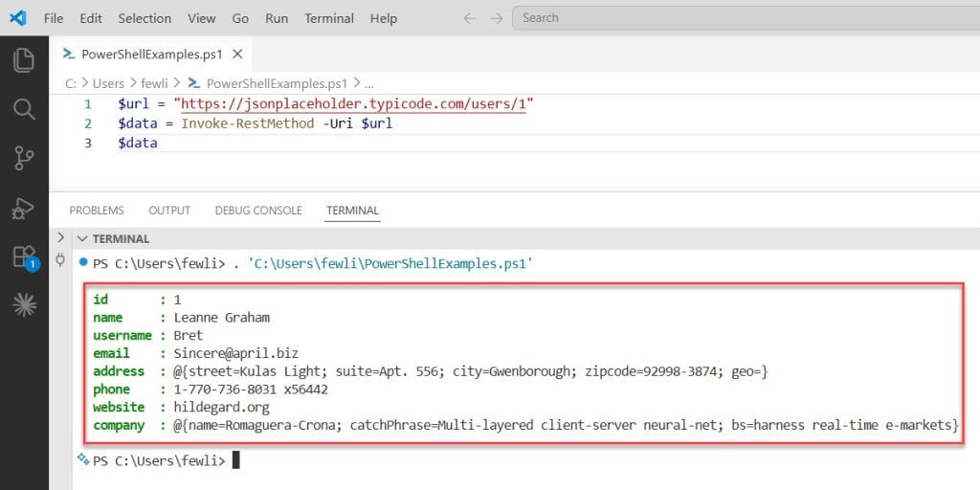This screenshot has height=490, width=980.
Task: Click the blue command decoration dot
Action: (x=83, y=263)
